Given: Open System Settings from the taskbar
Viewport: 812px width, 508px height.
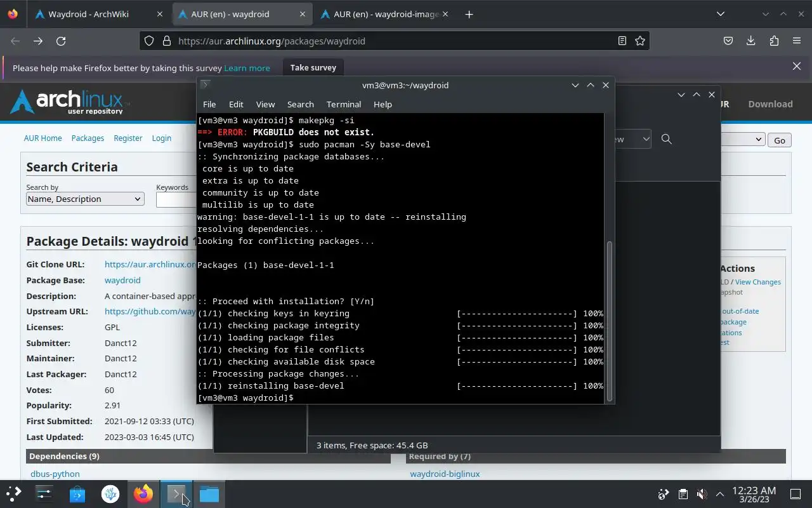Looking at the screenshot, I should pos(44,493).
